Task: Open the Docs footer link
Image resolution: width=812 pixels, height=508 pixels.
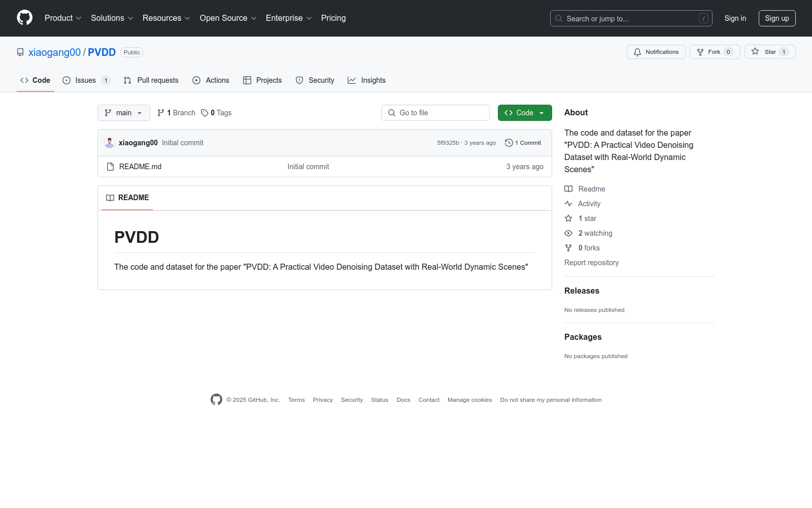Action: pyautogui.click(x=403, y=400)
